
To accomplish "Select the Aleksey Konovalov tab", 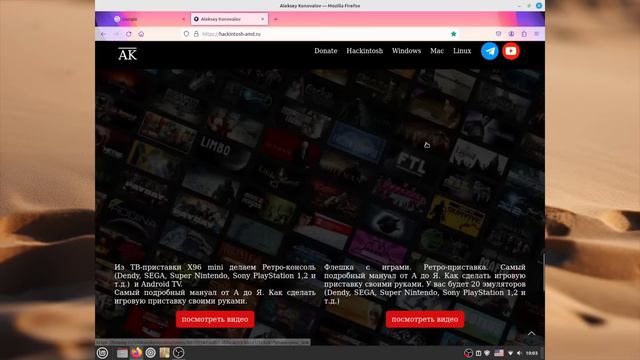I will click(229, 19).
